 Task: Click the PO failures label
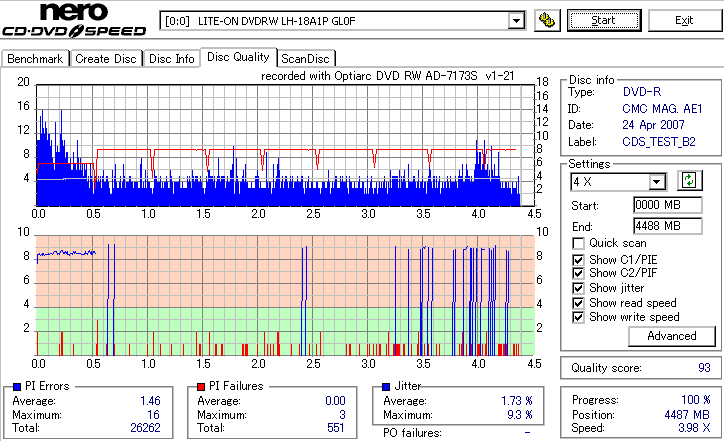point(412,433)
